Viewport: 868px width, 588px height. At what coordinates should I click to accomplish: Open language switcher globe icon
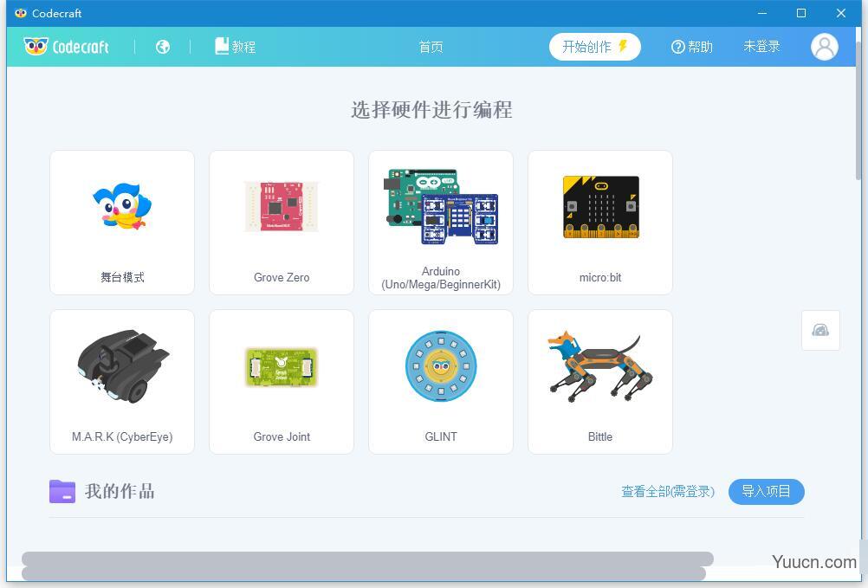(162, 47)
